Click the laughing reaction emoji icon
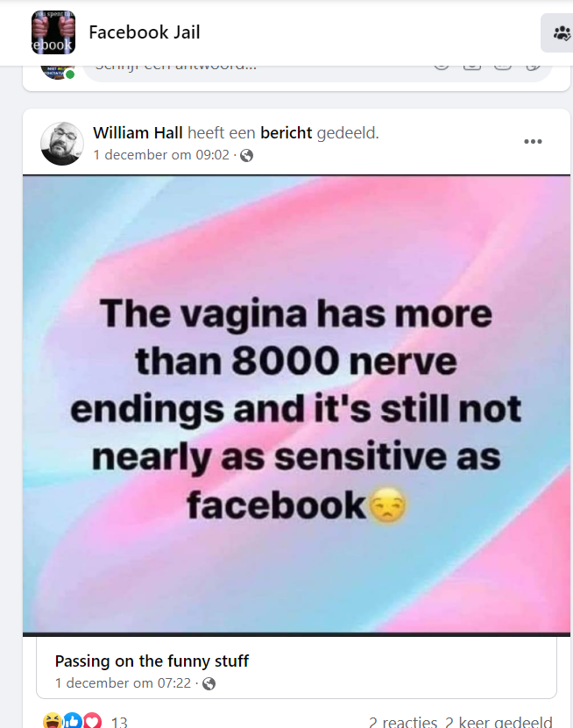The width and height of the screenshot is (573, 728). pos(53,721)
